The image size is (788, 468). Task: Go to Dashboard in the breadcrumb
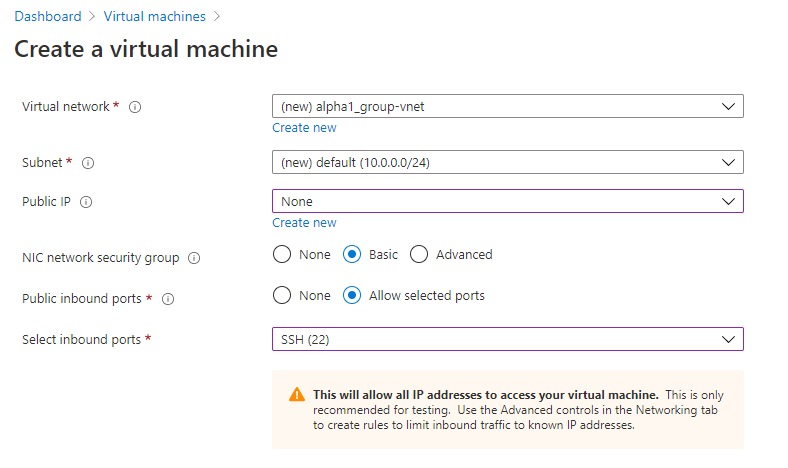coord(48,17)
